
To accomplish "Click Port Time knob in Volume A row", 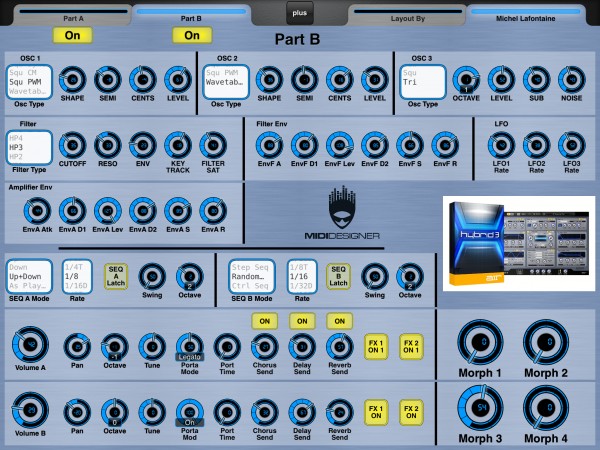I will pos(227,347).
